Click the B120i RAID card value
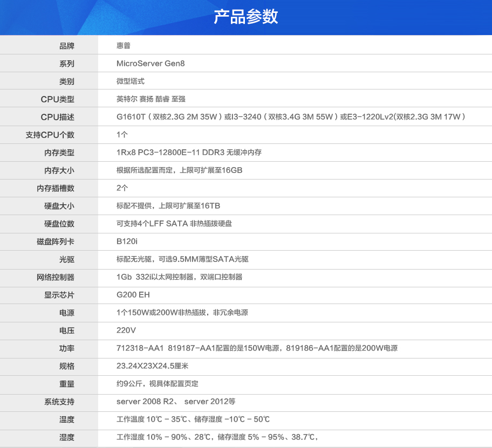Viewport: 492px width, 448px height. pyautogui.click(x=127, y=241)
